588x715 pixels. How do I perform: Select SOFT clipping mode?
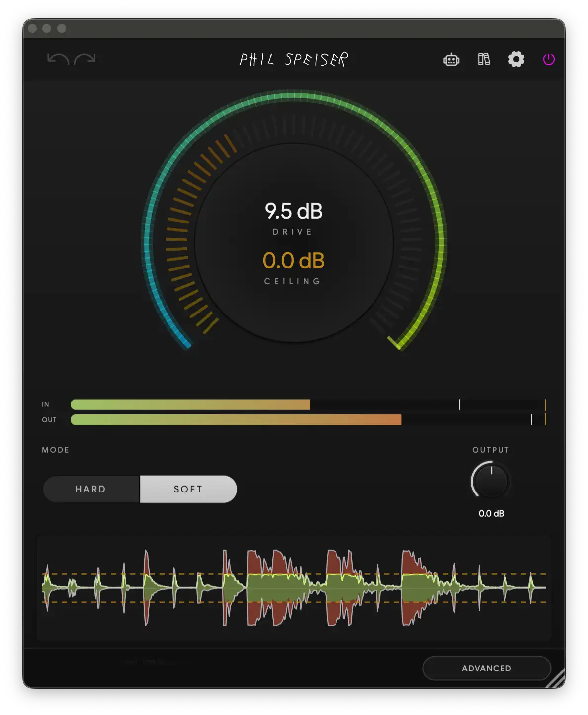tap(188, 489)
